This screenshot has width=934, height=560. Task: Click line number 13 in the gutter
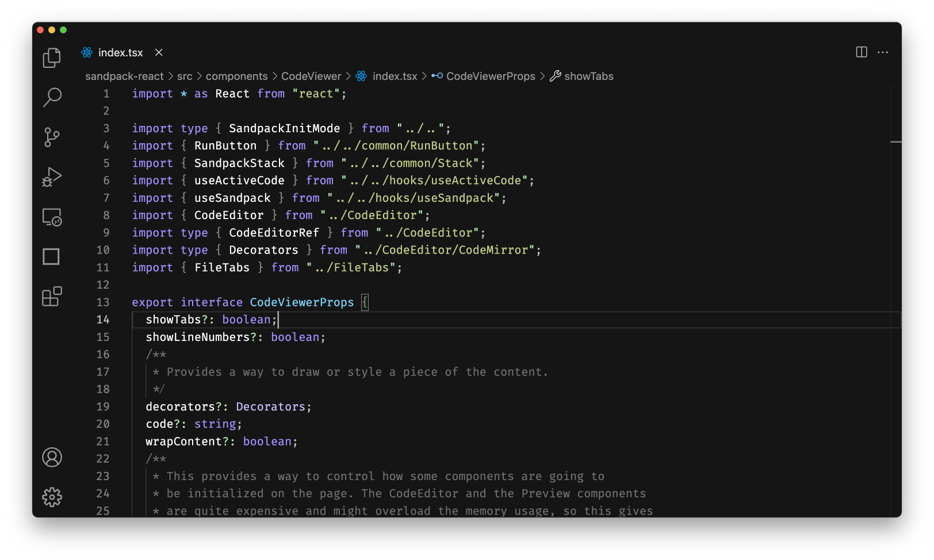pos(103,302)
